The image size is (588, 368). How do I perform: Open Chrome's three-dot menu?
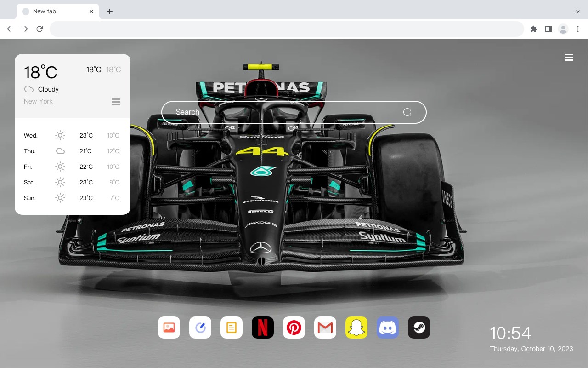[578, 29]
